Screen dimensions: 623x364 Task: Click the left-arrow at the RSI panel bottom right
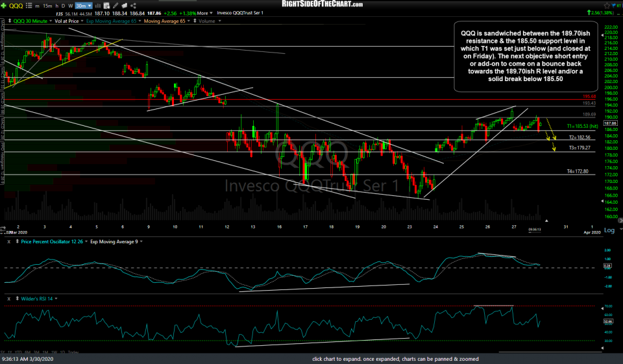coord(602,348)
